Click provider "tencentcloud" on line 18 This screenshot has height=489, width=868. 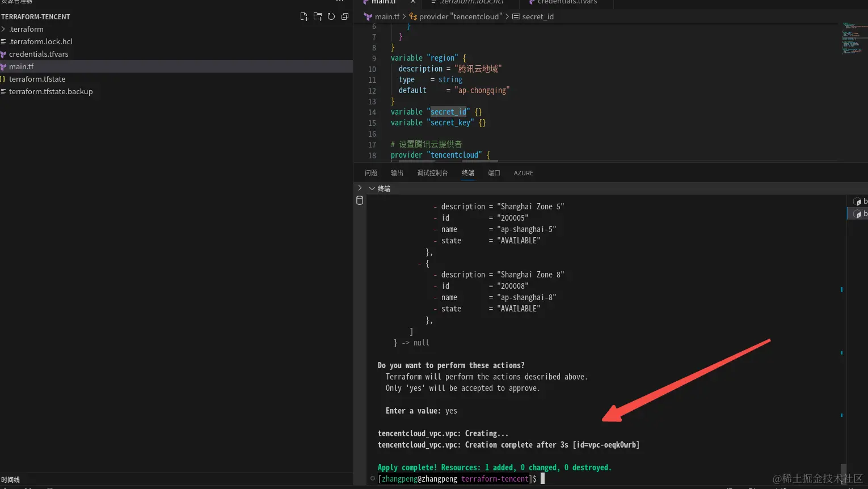click(440, 155)
